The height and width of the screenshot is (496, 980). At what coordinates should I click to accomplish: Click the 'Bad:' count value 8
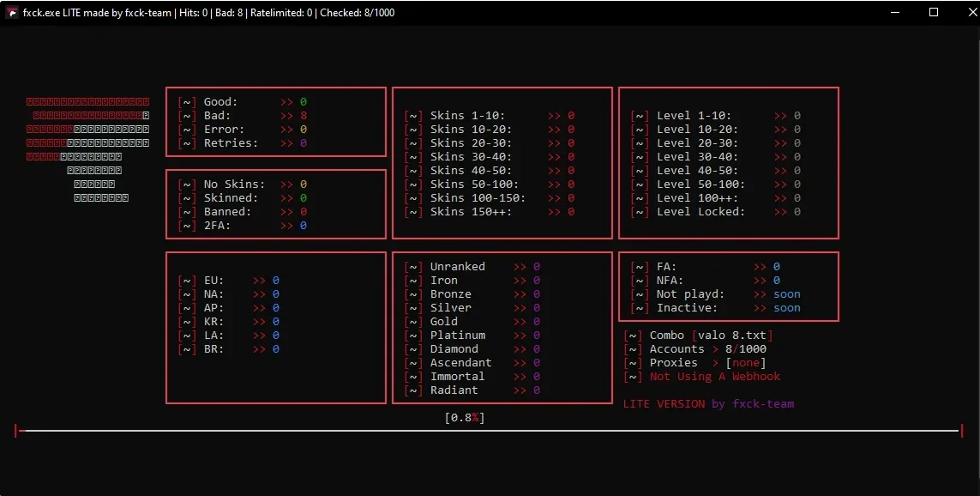point(304,116)
